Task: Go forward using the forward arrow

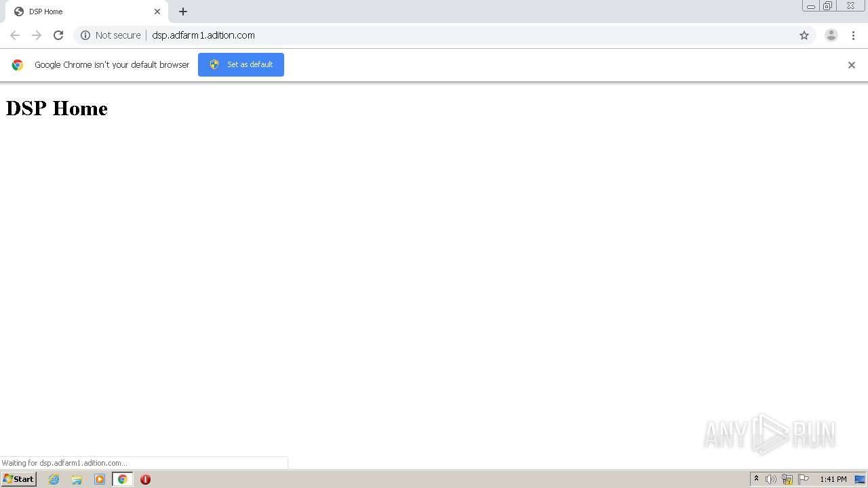Action: [x=37, y=35]
